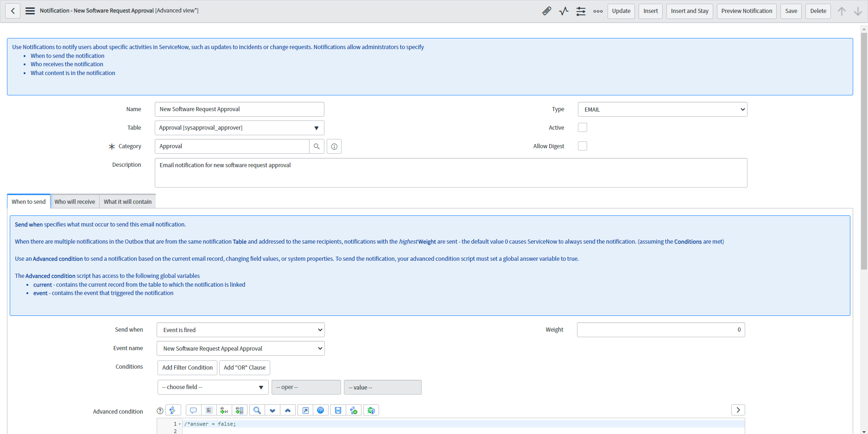Click the Weight input field

point(661,330)
